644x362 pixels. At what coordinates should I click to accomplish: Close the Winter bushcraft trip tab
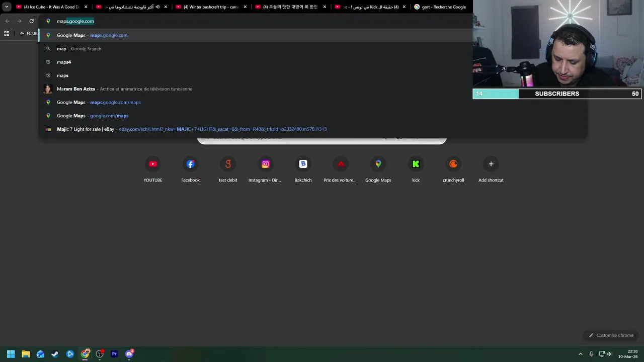point(246,7)
